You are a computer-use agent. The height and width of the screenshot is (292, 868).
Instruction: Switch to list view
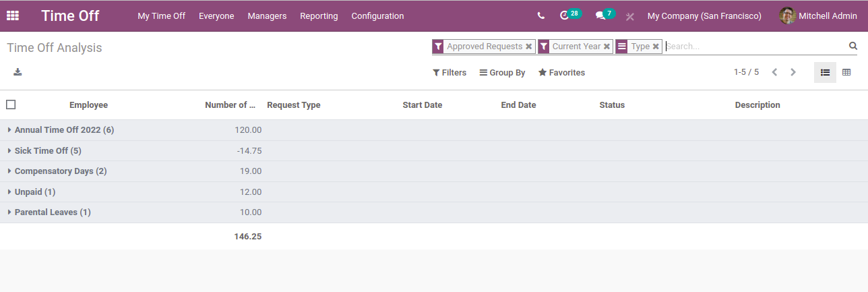click(x=825, y=72)
